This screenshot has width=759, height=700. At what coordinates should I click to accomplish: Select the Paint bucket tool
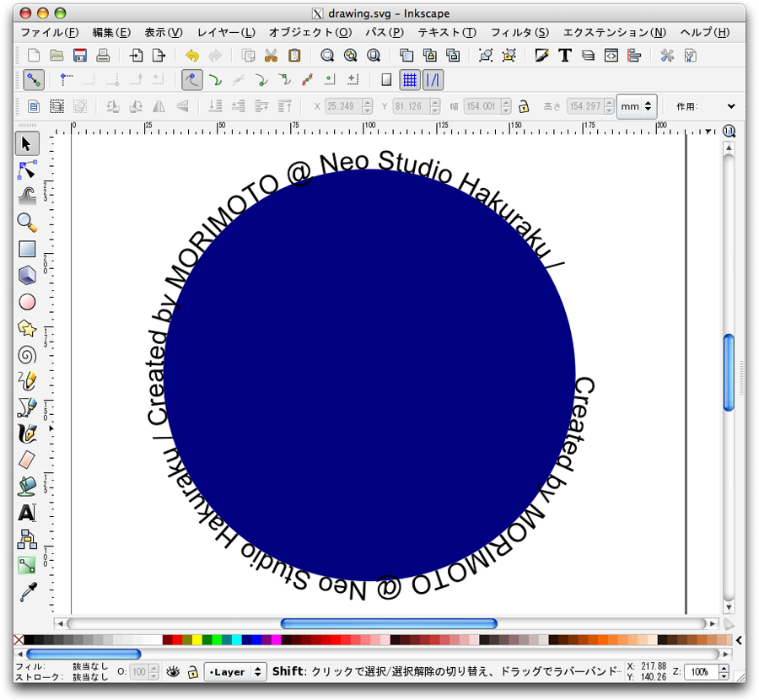pos(27,486)
